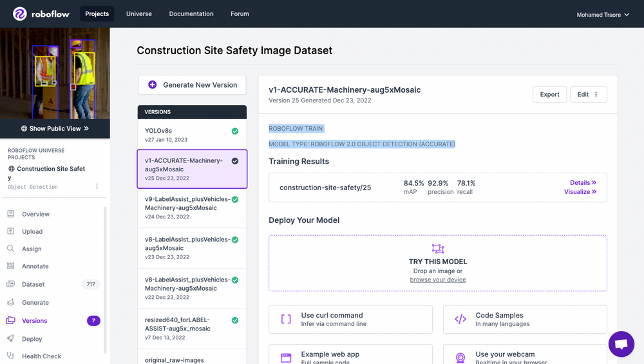Image resolution: width=644 pixels, height=364 pixels.
Task: Select Health Check in the sidebar
Action: point(41,356)
